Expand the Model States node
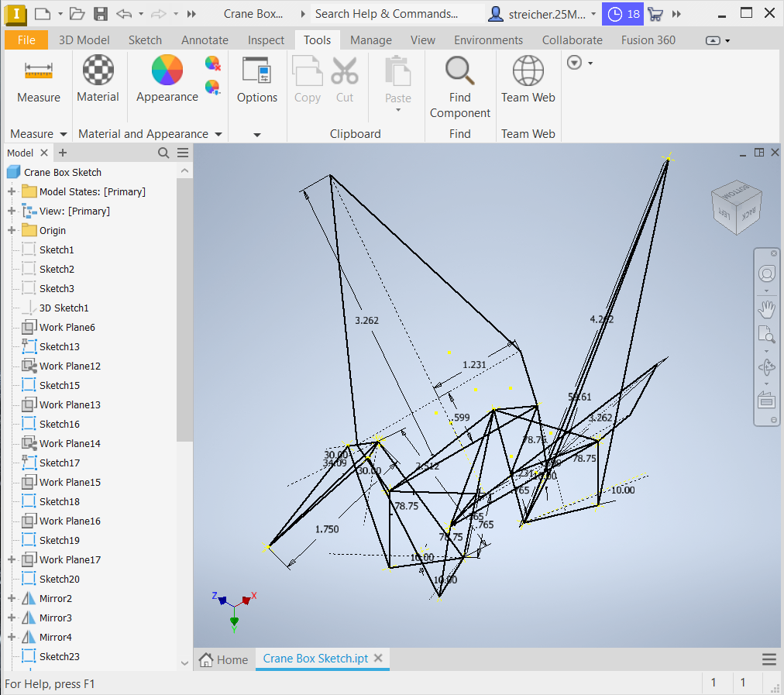784x695 pixels. pos(12,191)
